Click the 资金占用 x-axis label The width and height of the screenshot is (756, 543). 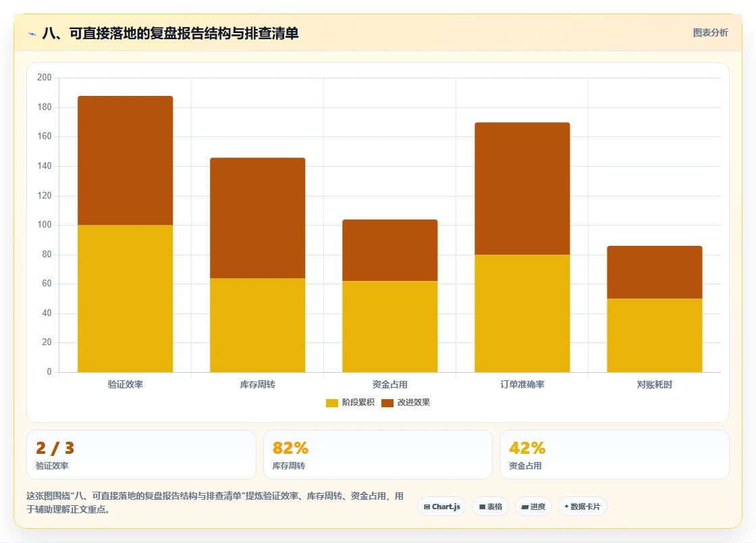point(390,384)
